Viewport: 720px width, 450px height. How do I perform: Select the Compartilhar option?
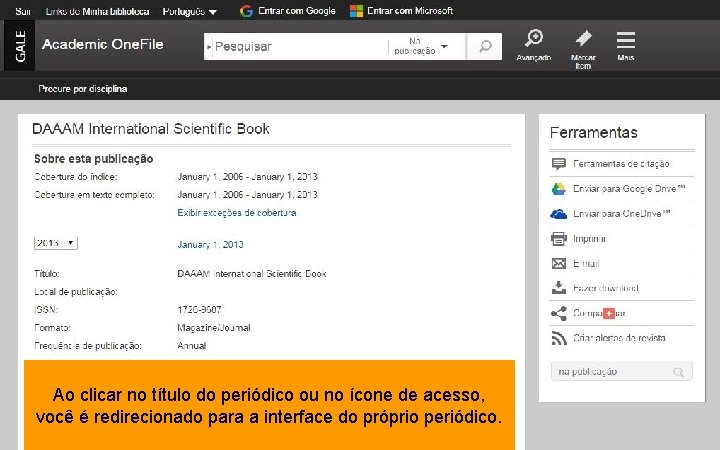pyautogui.click(x=599, y=314)
